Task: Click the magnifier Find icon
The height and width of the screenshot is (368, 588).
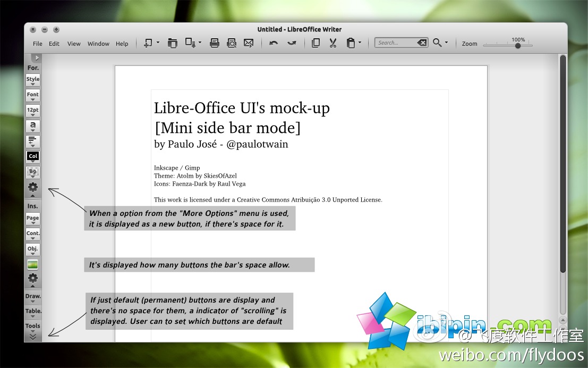Action: (x=437, y=43)
